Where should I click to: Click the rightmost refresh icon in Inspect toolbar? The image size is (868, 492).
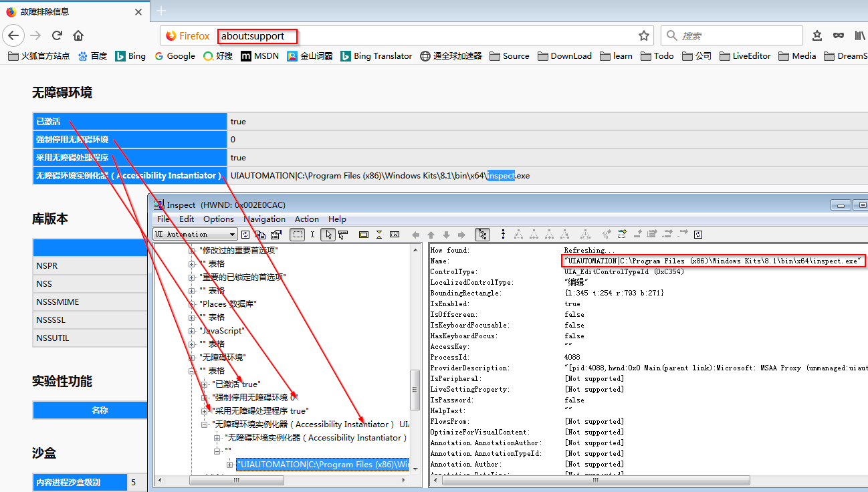pyautogui.click(x=698, y=235)
